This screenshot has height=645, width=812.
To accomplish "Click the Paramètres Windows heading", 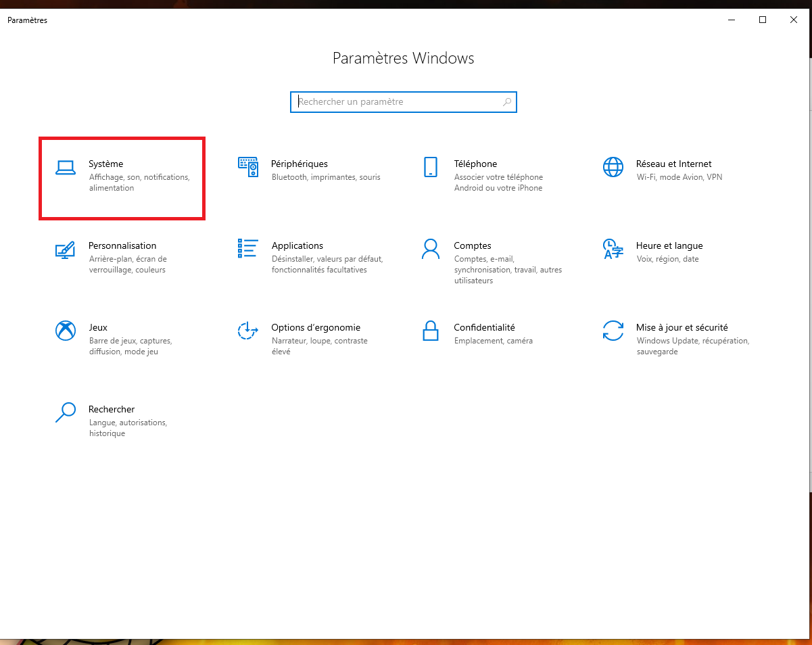I will (404, 58).
